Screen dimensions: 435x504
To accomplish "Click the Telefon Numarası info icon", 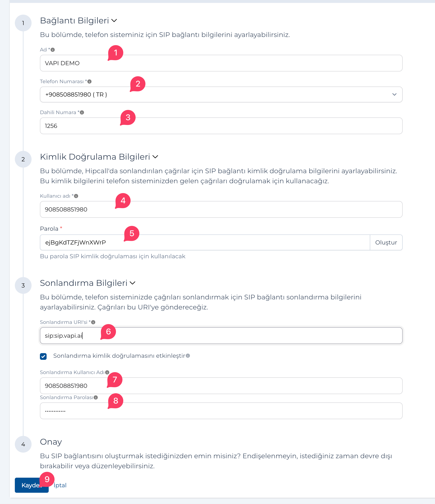I will pos(89,81).
